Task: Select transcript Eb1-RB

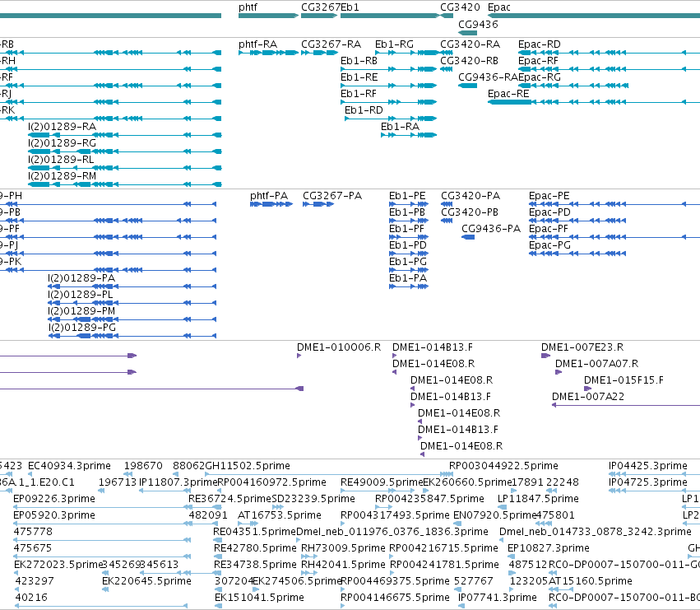Action: point(359,61)
